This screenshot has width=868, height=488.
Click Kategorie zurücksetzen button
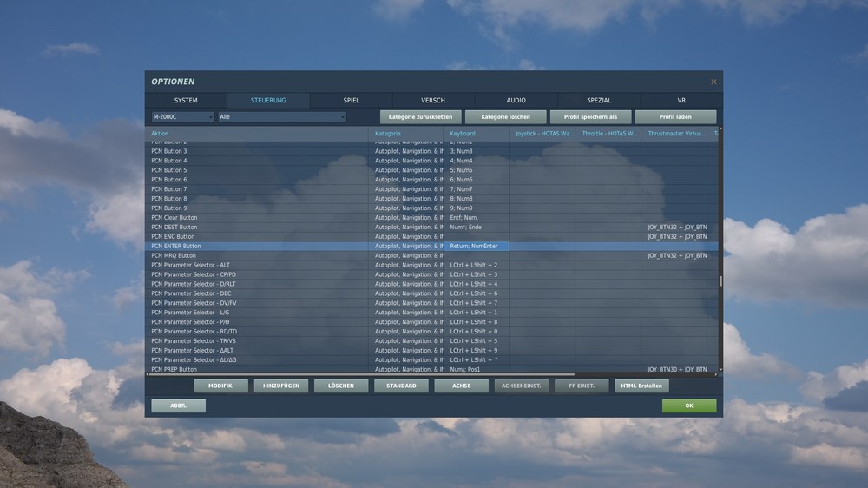tap(420, 117)
